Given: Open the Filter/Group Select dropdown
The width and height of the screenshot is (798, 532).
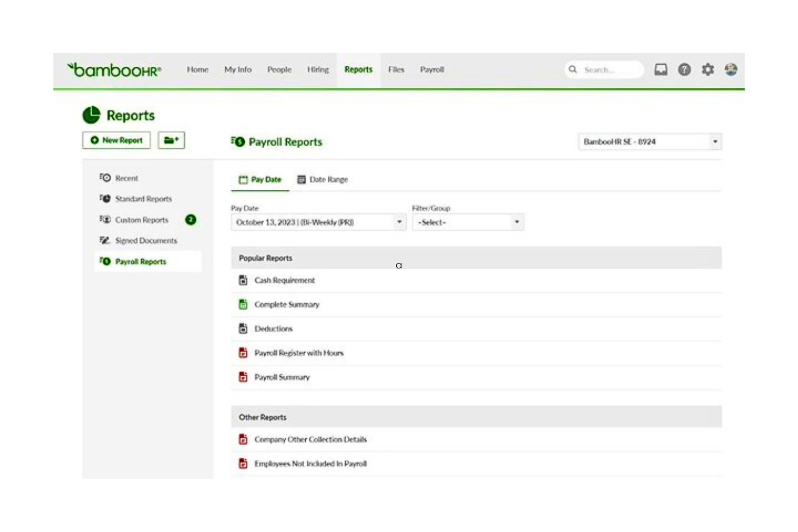Looking at the screenshot, I should coord(468,222).
